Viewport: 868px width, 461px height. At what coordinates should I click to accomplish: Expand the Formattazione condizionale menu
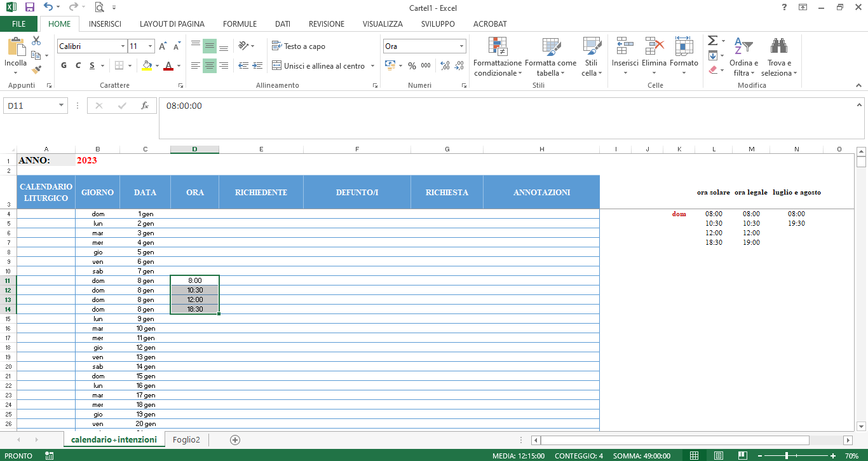coord(498,57)
